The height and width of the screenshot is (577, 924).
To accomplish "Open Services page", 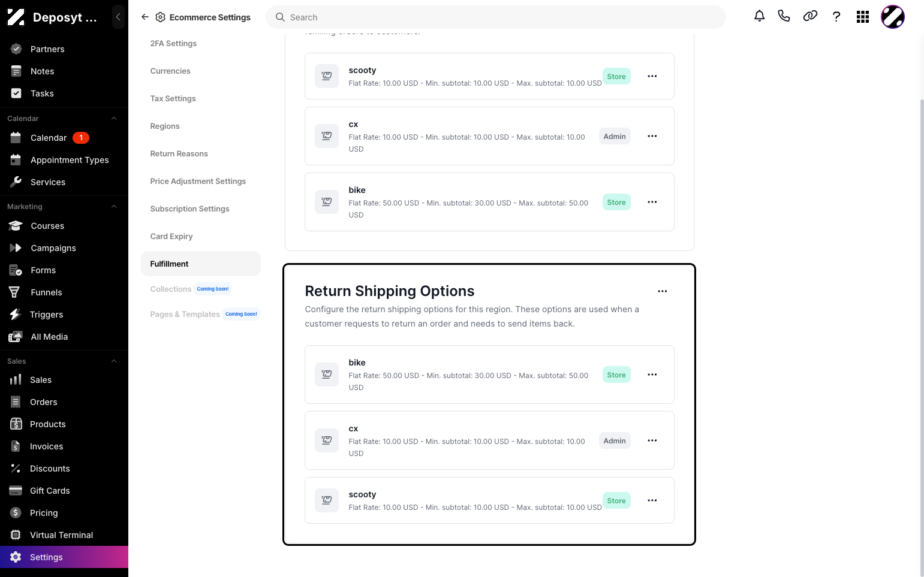I will [64, 182].
